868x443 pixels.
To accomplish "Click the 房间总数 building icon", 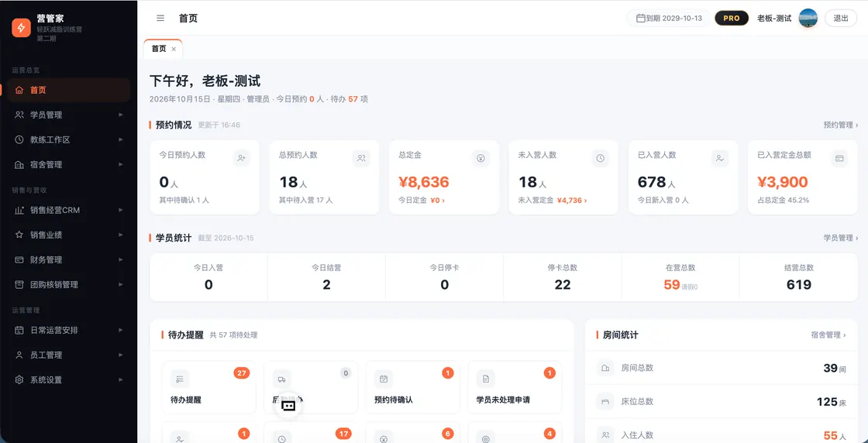I will [605, 368].
